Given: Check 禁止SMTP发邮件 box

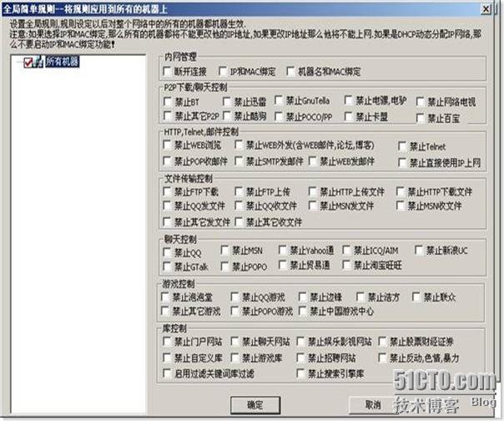Looking at the screenshot, I should click(x=239, y=160).
